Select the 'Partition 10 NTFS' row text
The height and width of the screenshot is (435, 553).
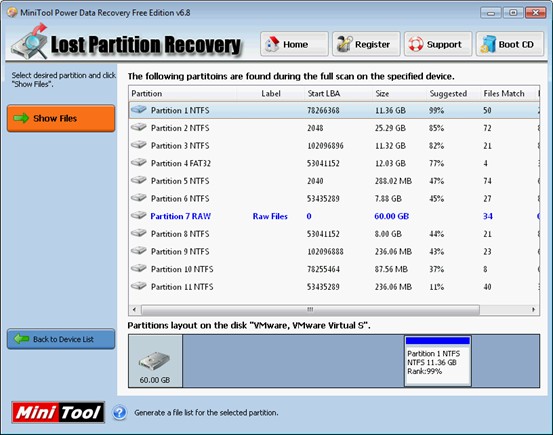click(182, 269)
